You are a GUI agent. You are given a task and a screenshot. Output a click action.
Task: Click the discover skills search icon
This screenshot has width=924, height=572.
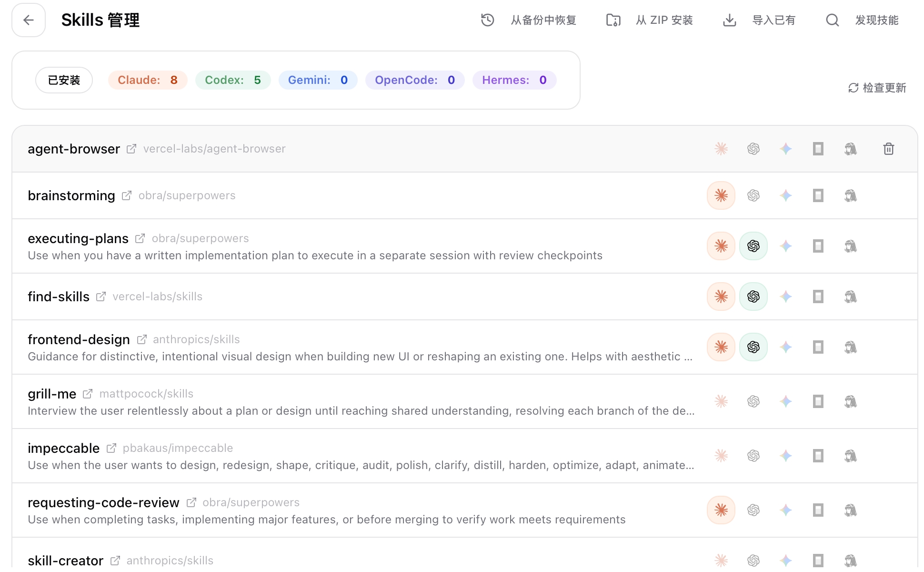[x=833, y=20]
